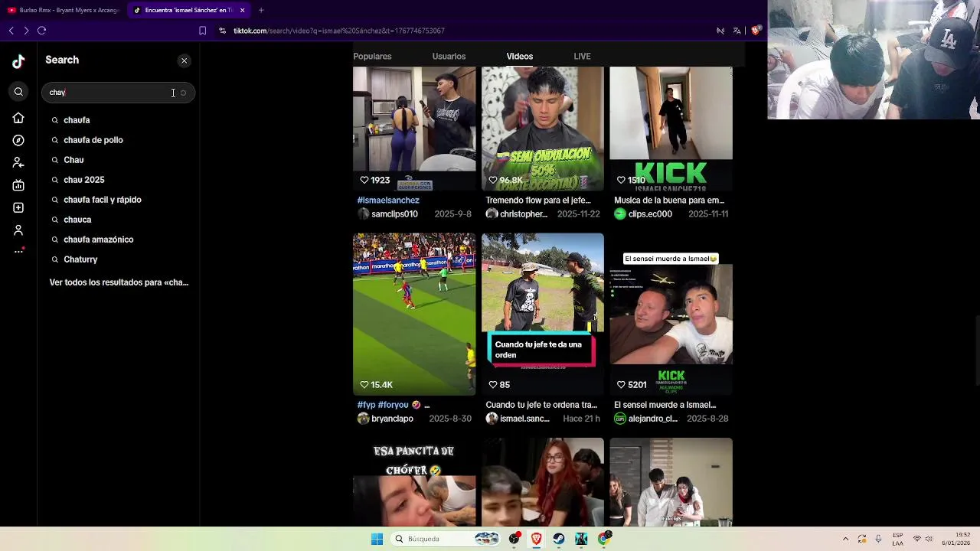Click the "Musica de la buena para em..." caption

pos(669,201)
